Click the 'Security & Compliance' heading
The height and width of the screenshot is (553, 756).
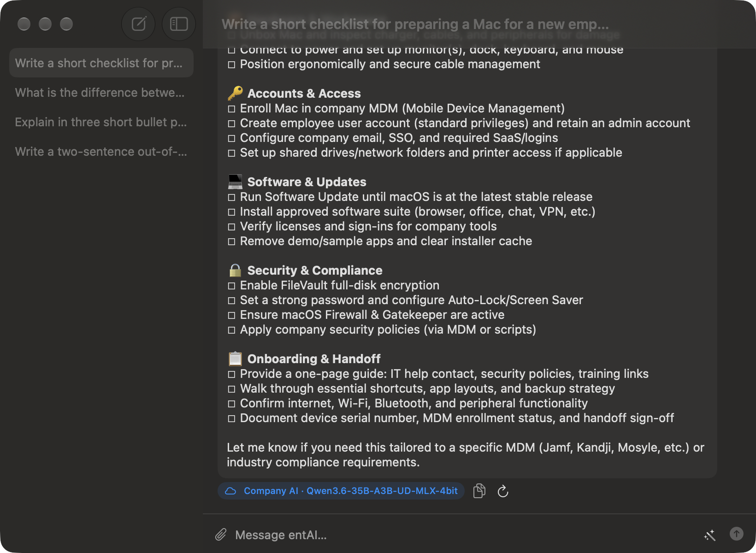[315, 271]
